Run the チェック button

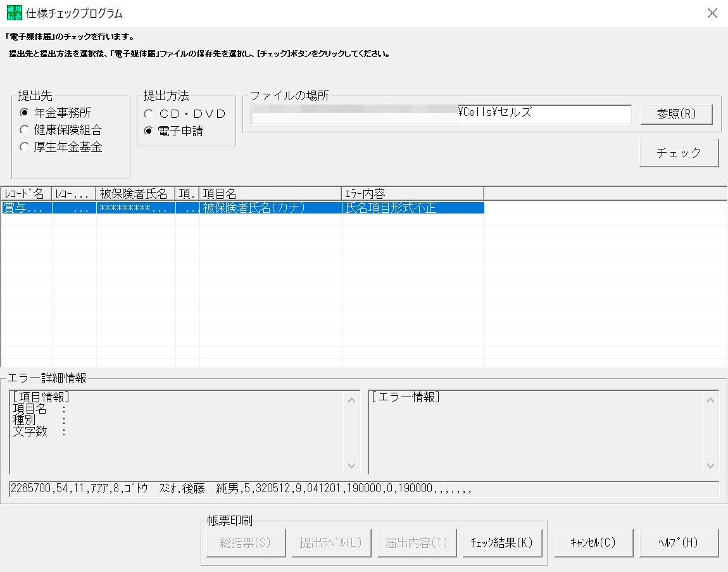click(x=679, y=153)
